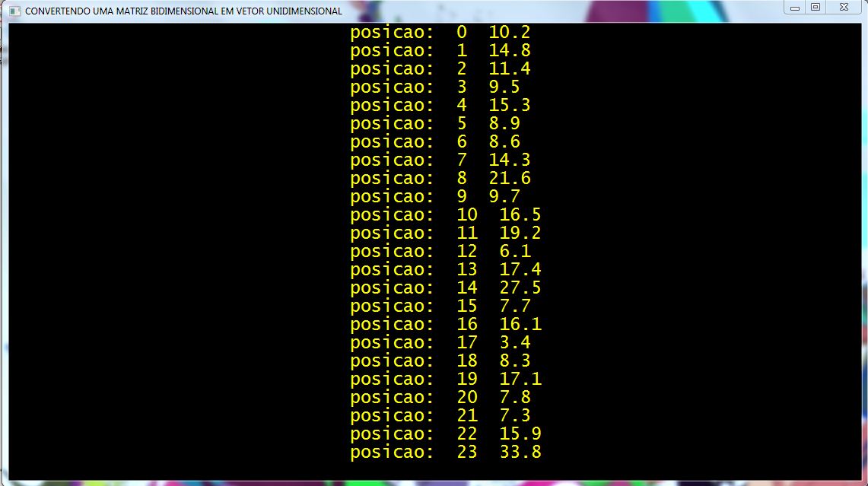
Task: Select the line 'posicao: 10 16.5'
Action: pos(446,215)
